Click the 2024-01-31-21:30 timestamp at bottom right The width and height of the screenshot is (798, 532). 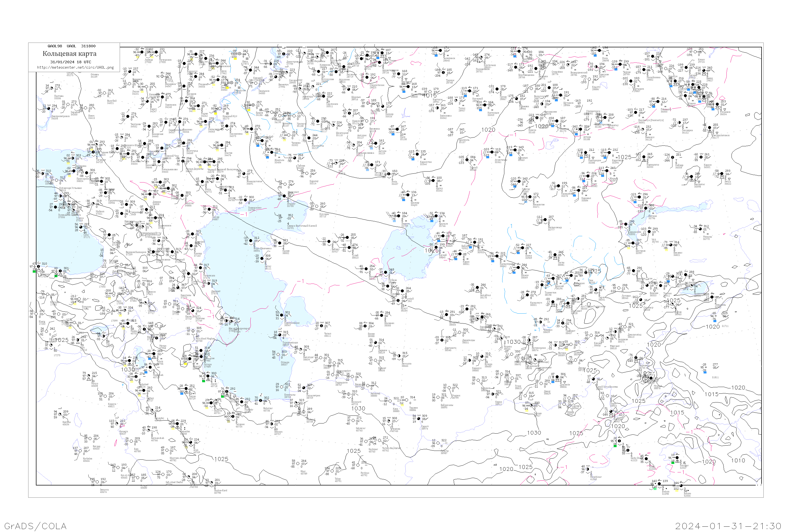[728, 526]
